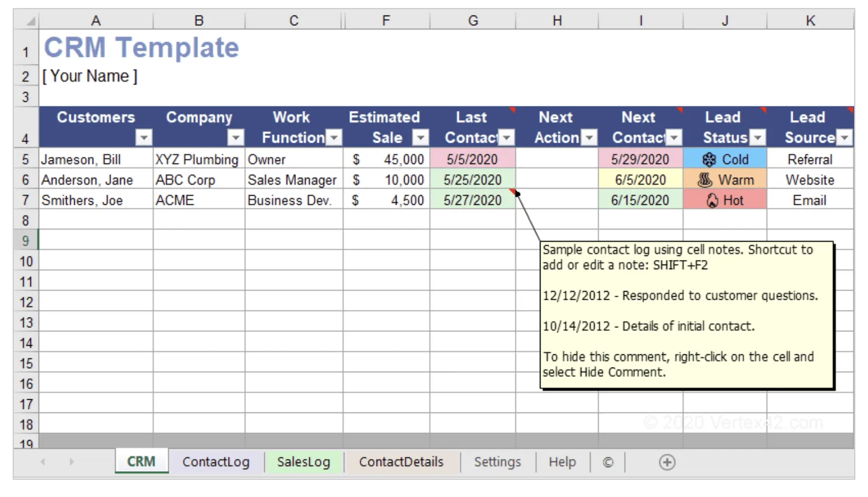
Task: Open the Lead Status filter dropdown
Action: point(758,137)
